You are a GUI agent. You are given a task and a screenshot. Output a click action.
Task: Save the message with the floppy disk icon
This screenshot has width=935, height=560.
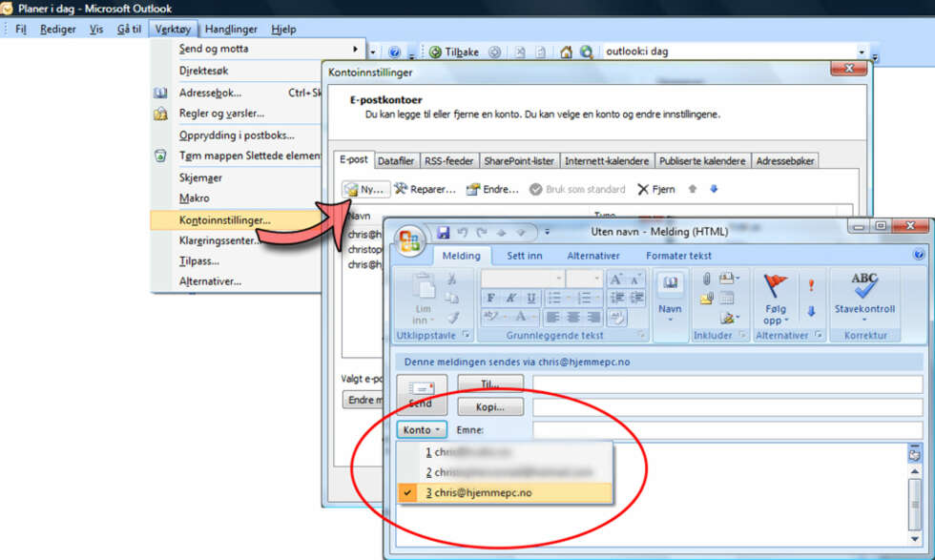(x=443, y=232)
